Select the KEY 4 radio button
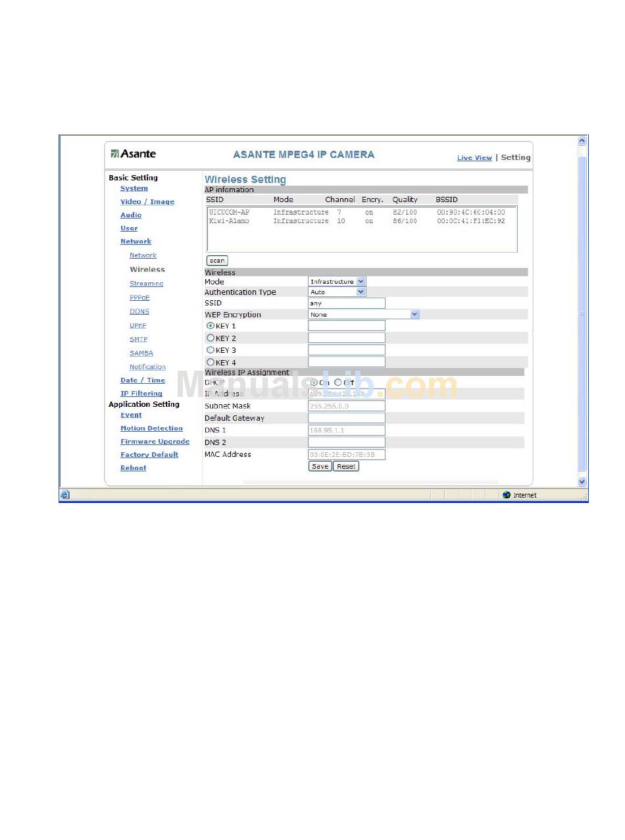The image size is (625, 840). point(211,362)
